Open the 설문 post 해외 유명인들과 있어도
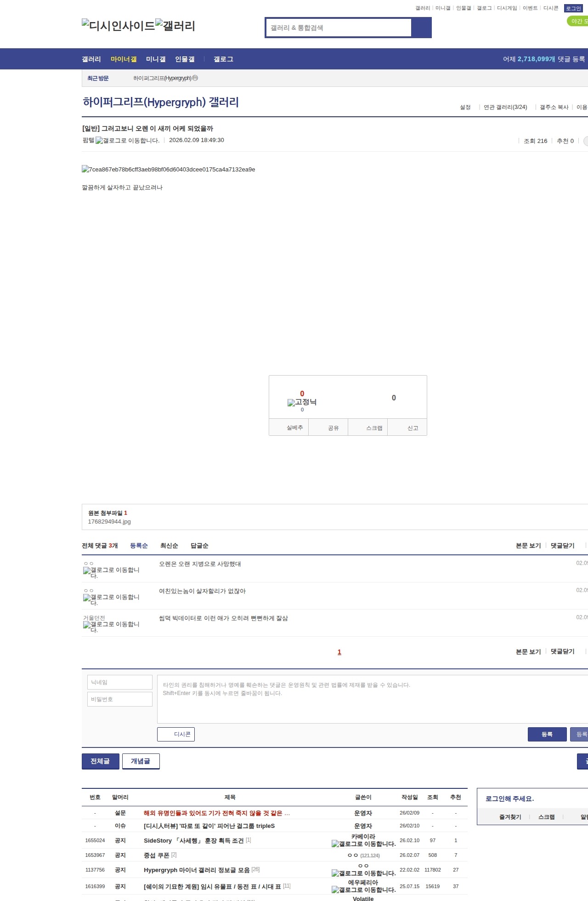This screenshot has height=901, width=588. tap(217, 813)
